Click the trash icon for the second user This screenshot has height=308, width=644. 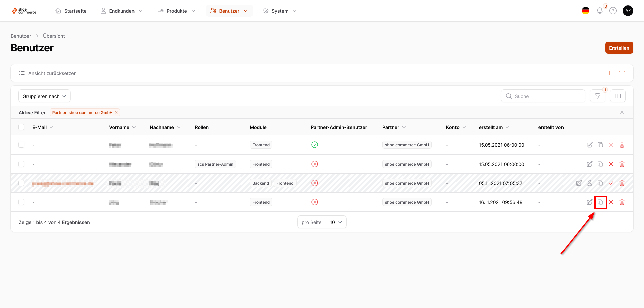(x=622, y=164)
